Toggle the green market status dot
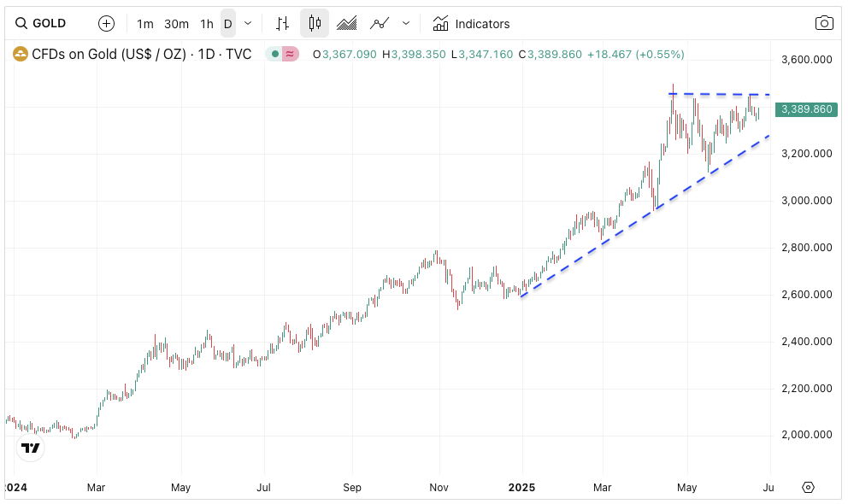Image resolution: width=848 pixels, height=504 pixels. pyautogui.click(x=274, y=55)
